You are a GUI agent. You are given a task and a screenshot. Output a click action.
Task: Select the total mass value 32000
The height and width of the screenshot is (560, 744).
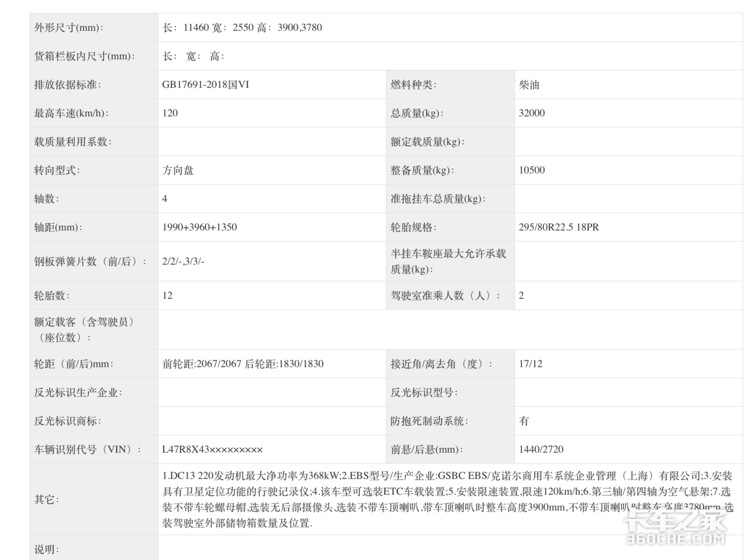pos(532,113)
